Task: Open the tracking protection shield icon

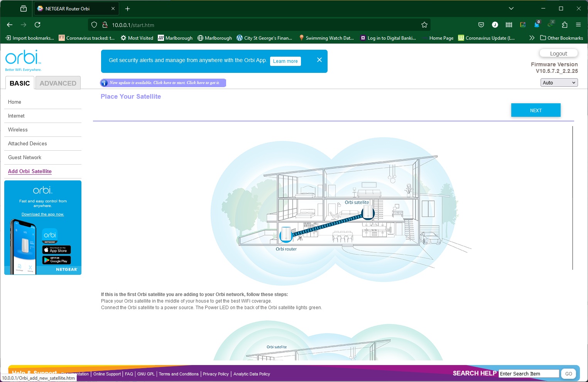Action: pos(94,25)
